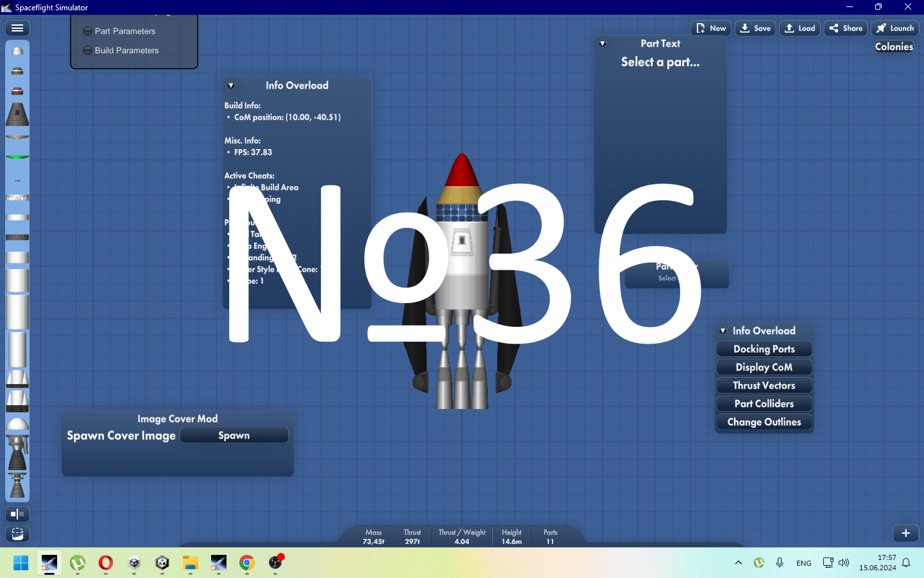Open Google Chrome from the taskbar
The width and height of the screenshot is (924, 578).
click(247, 563)
